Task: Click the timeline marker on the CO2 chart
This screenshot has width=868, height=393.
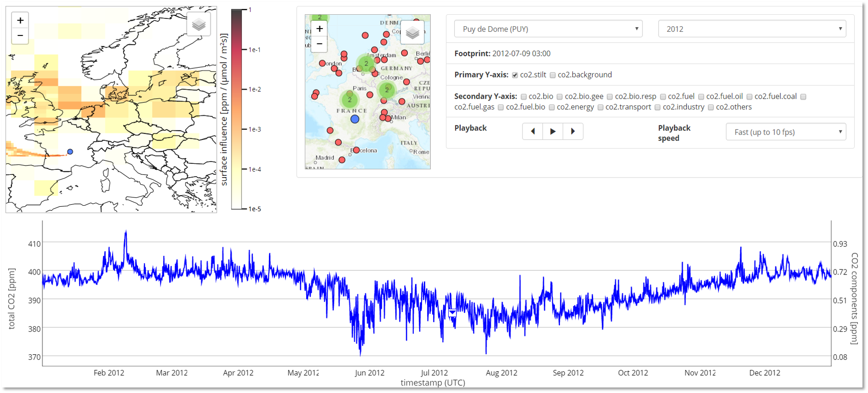Action: click(452, 313)
